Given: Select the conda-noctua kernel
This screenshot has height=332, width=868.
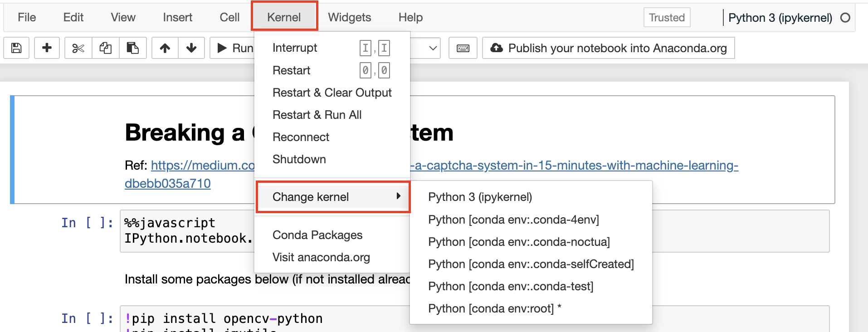Looking at the screenshot, I should (519, 242).
